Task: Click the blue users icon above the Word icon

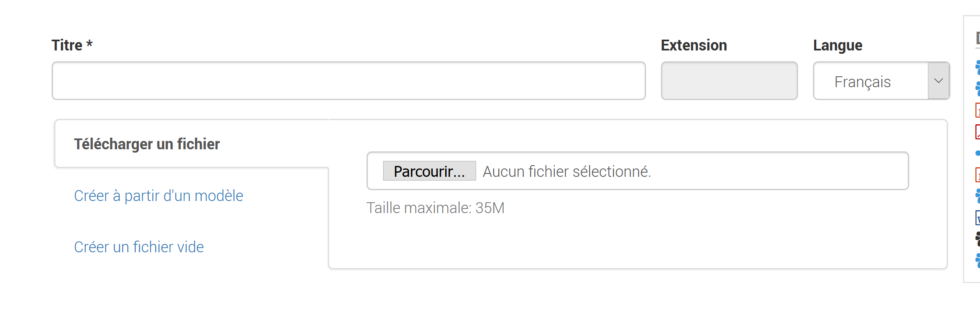Action: click(978, 196)
